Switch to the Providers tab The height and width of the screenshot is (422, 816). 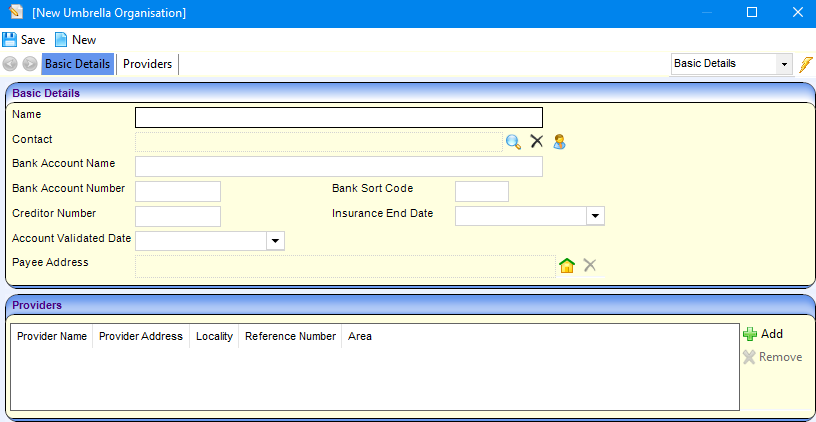(147, 64)
